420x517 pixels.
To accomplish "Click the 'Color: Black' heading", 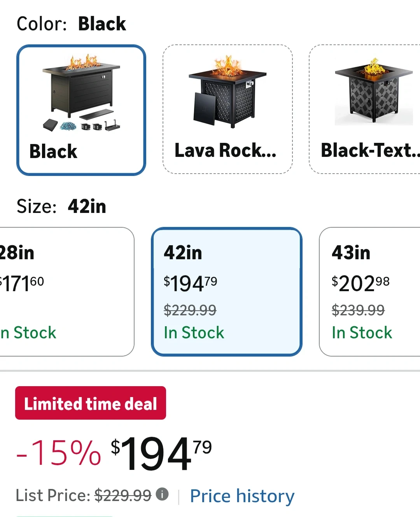I will coord(72,24).
